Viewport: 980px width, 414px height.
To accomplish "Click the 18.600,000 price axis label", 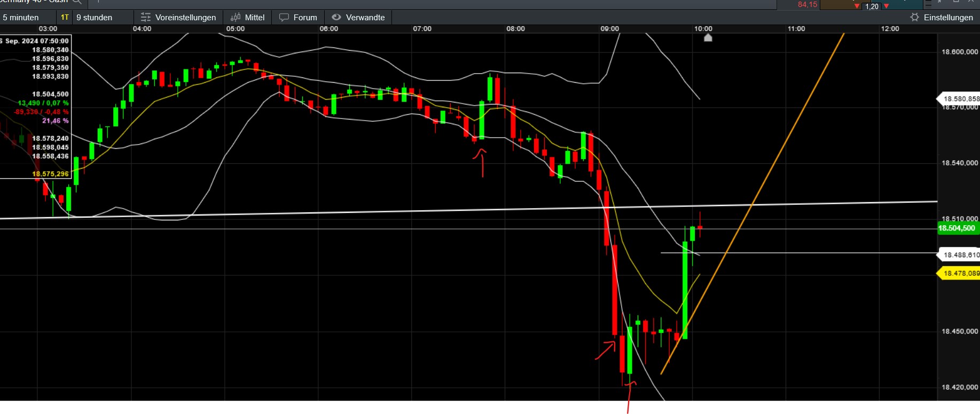I will click(960, 52).
